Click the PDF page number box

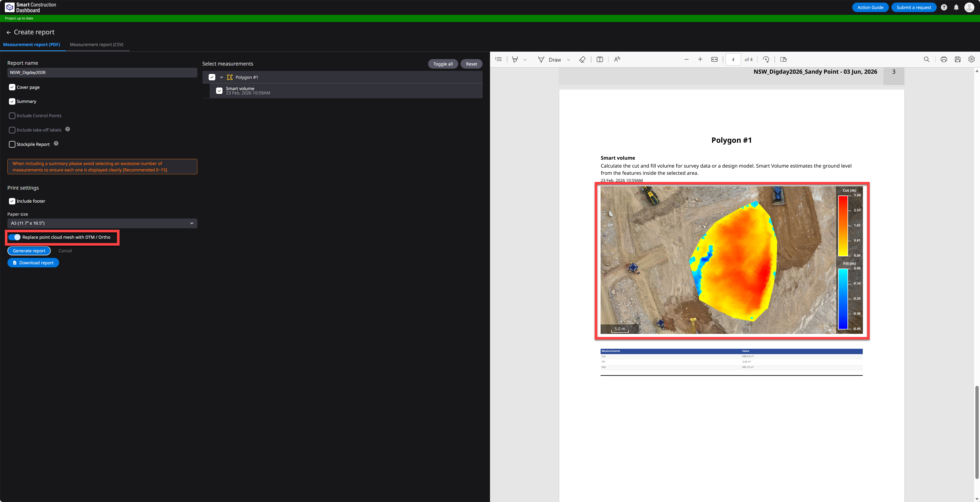click(733, 59)
